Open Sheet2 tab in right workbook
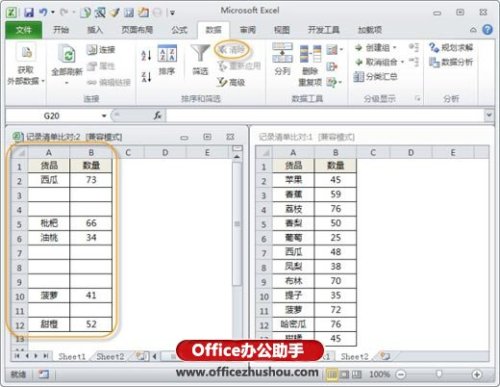 pyautogui.click(x=354, y=357)
